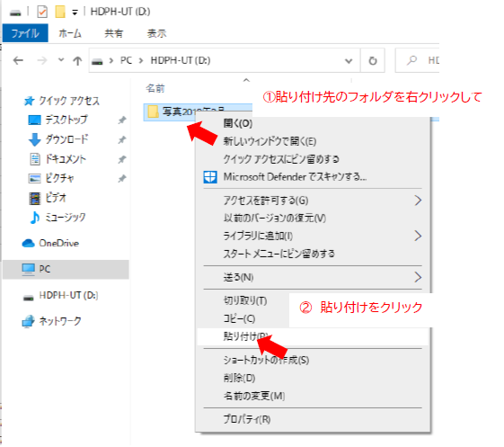Open the Desktop (デスクトップ) quick access icon
The height and width of the screenshot is (447, 504).
click(34, 120)
